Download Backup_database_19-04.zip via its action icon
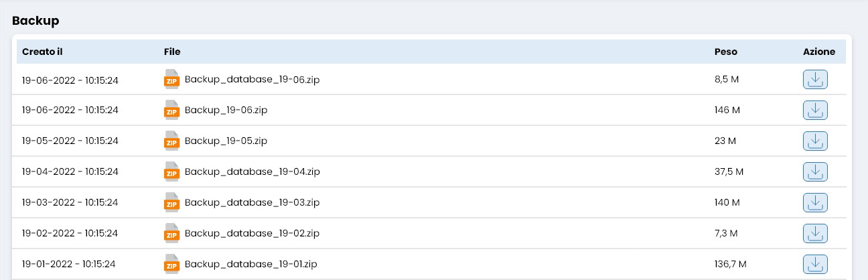The height and width of the screenshot is (280, 868). 815,172
